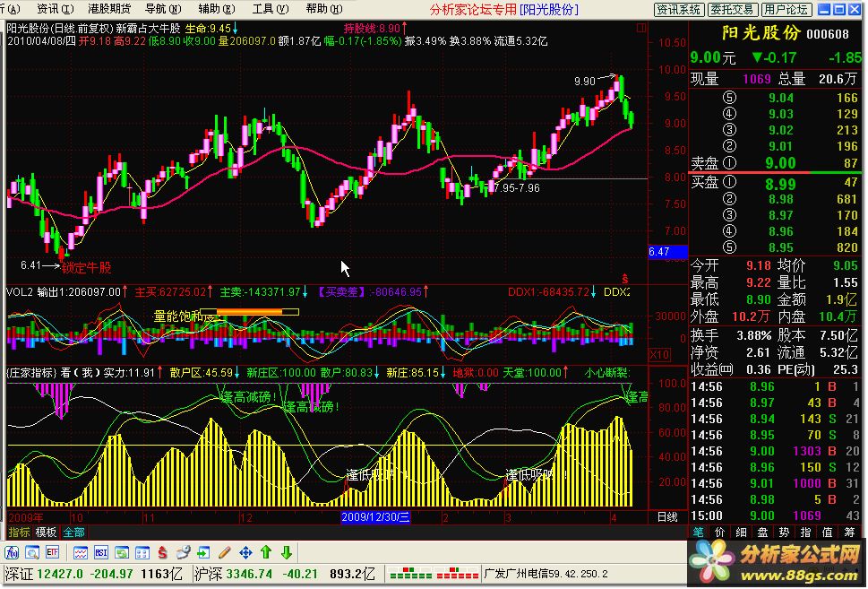Select the 指 tab in quote panel
Screen dimensions: 868x589
pyautogui.click(x=806, y=532)
